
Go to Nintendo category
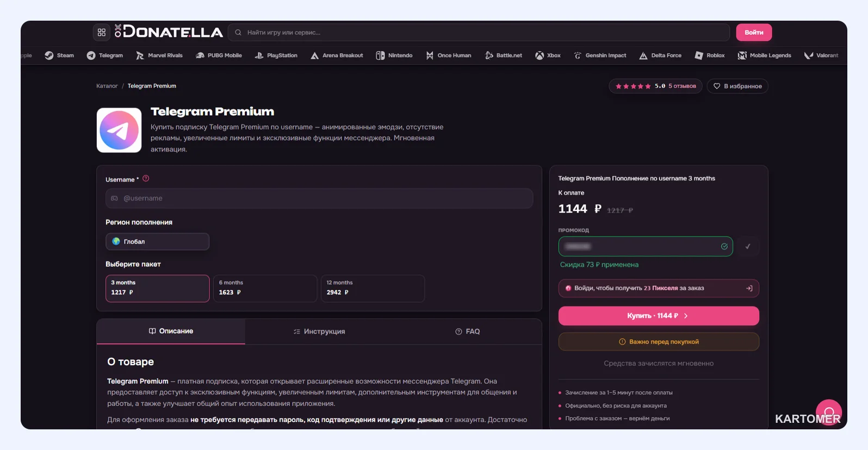point(394,55)
